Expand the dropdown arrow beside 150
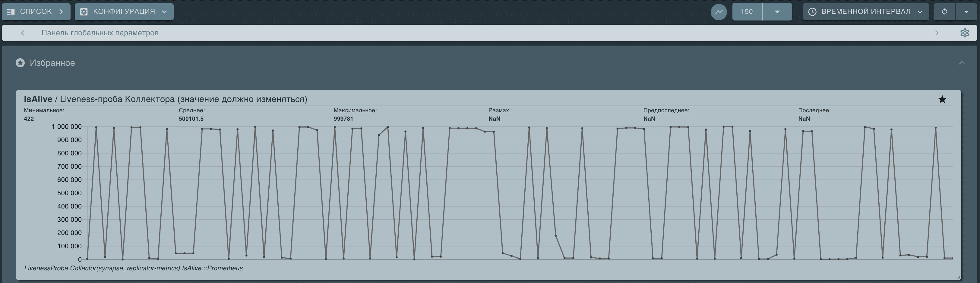This screenshot has height=283, width=980. click(777, 12)
